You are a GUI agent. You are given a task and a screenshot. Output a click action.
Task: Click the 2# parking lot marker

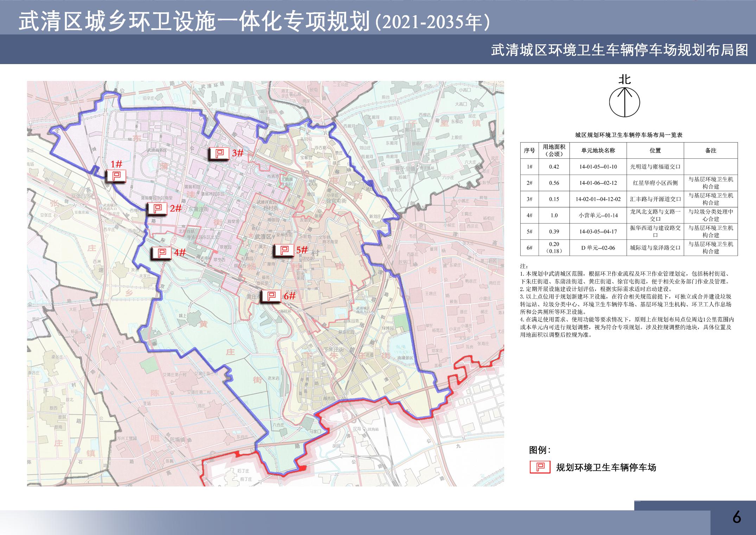[x=158, y=208]
